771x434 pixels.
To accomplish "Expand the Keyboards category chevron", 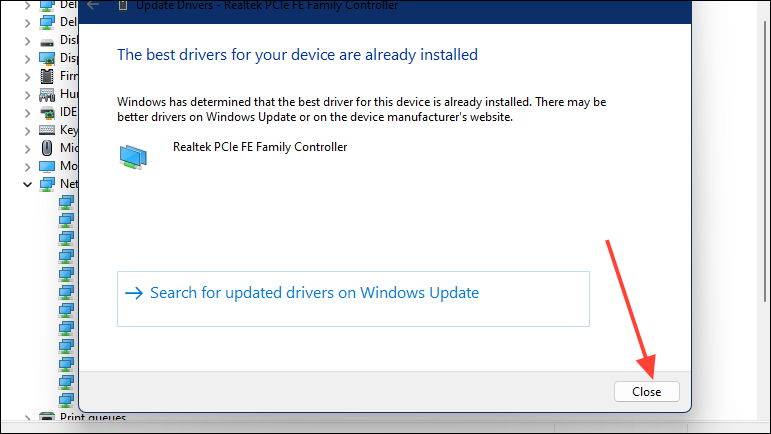I will click(28, 131).
